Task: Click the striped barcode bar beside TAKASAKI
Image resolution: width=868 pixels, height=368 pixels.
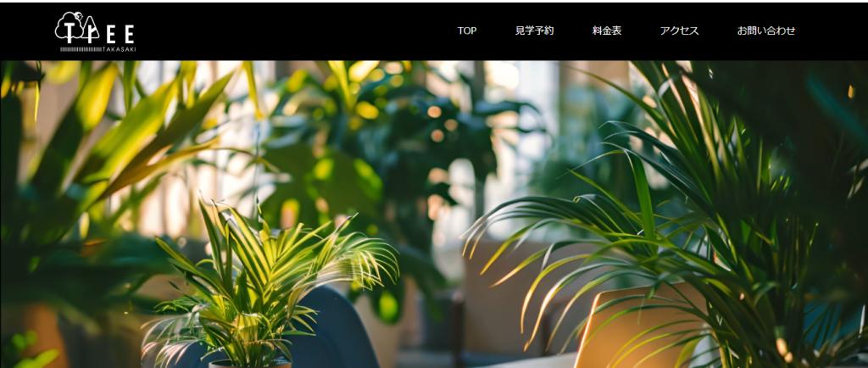Action: [81, 49]
